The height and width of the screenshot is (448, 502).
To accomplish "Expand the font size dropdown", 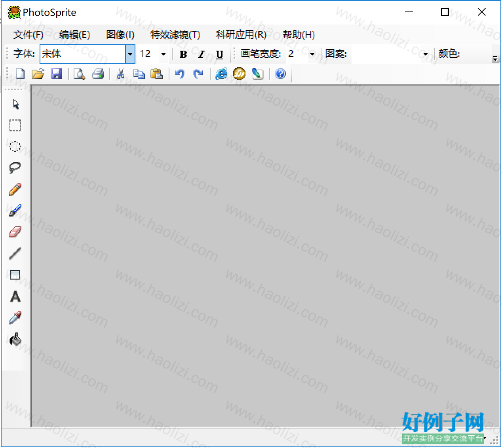I will [164, 54].
